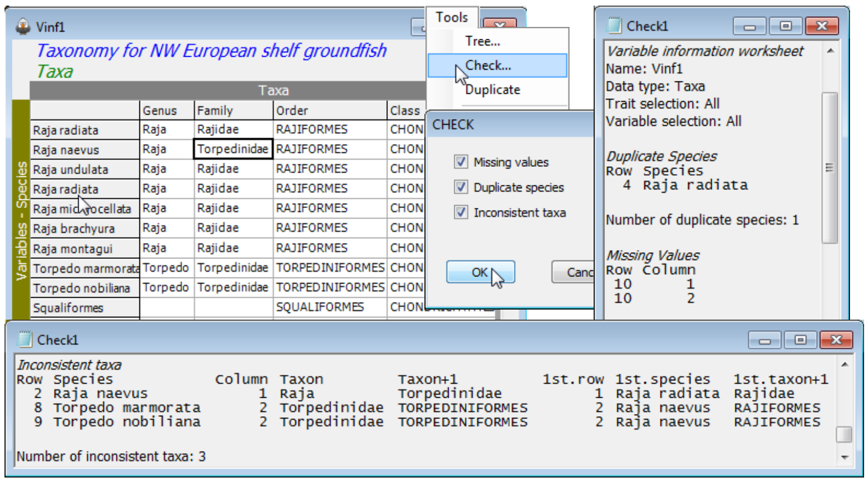The width and height of the screenshot is (868, 482).
Task: Select the Raja undulata row label
Action: click(85, 170)
